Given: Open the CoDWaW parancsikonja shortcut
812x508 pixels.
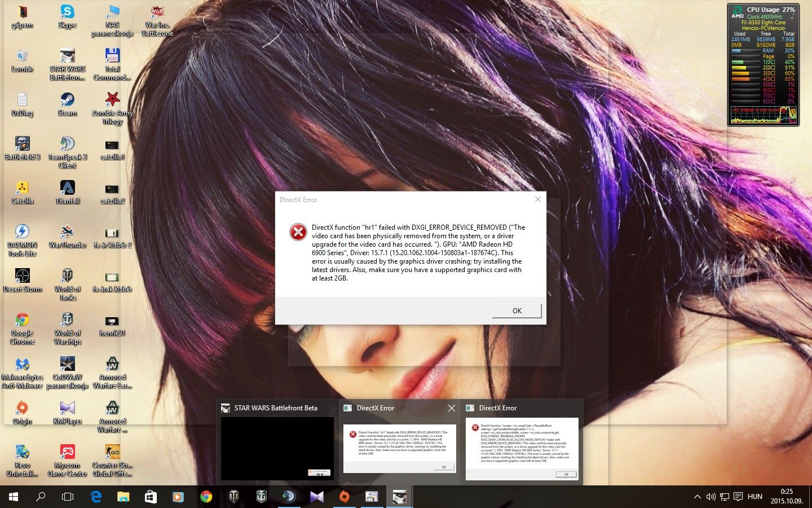Looking at the screenshot, I should click(67, 373).
